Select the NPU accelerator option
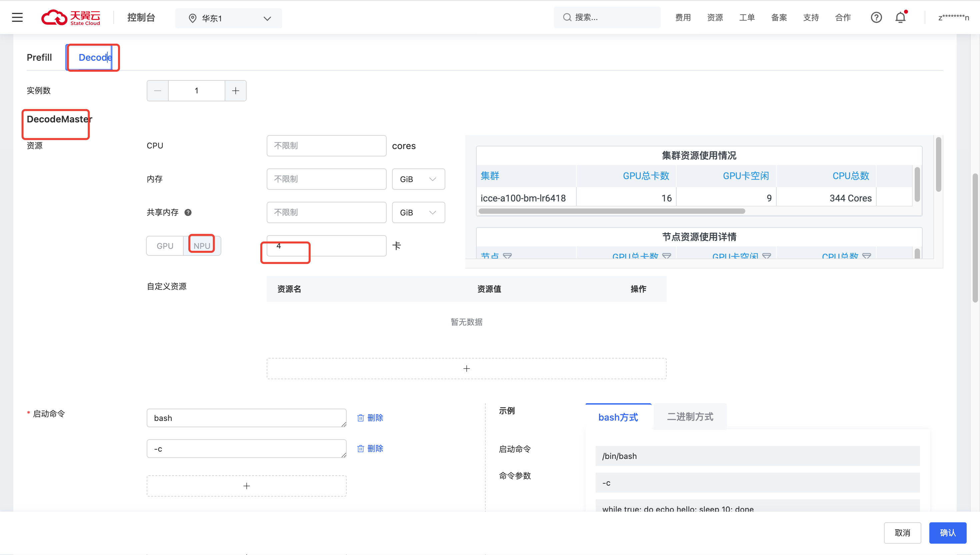This screenshot has height=555, width=980. point(202,246)
